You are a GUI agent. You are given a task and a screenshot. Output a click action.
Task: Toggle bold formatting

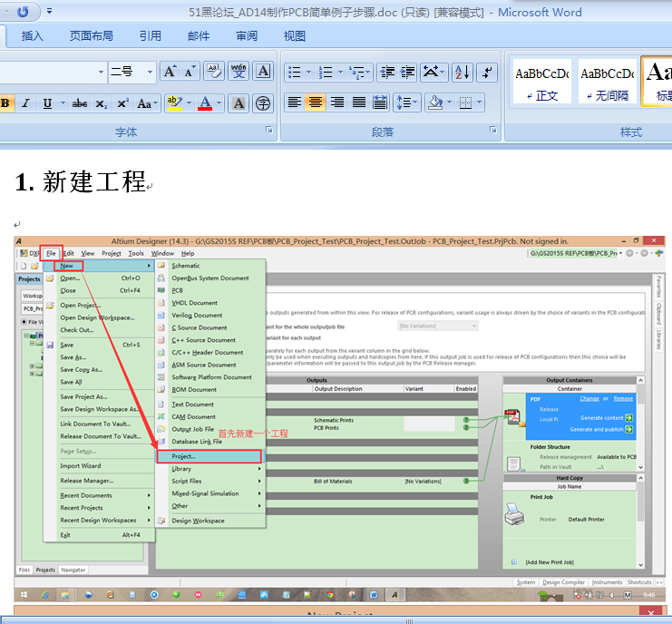click(x=5, y=102)
